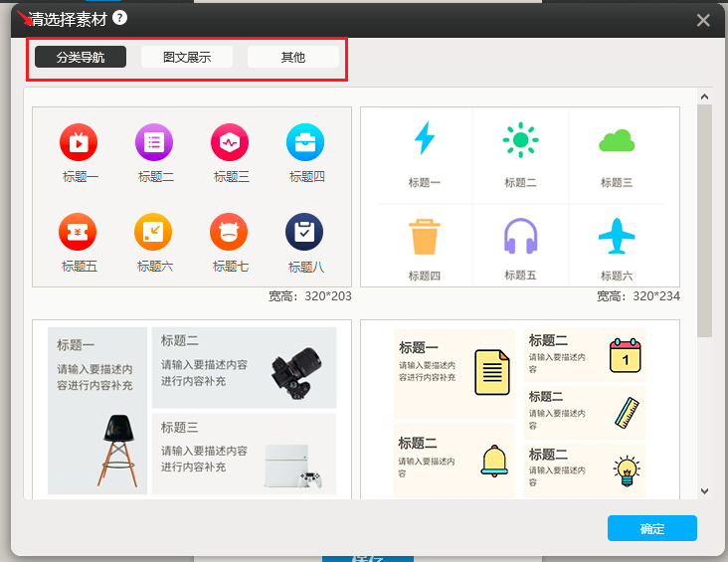
Task: Click the scrollbar up arrow
Action: click(704, 96)
